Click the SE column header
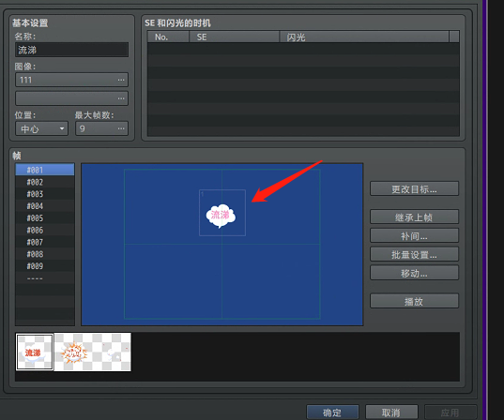 click(234, 37)
